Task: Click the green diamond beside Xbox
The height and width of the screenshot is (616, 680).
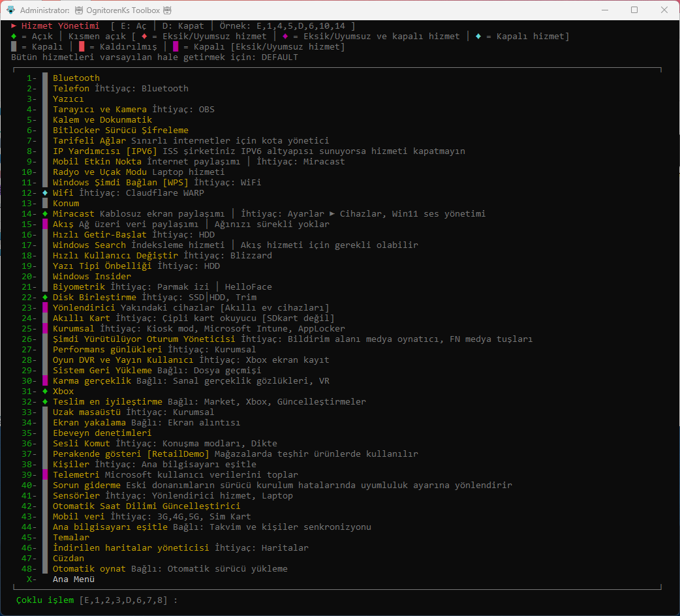Action: point(45,392)
